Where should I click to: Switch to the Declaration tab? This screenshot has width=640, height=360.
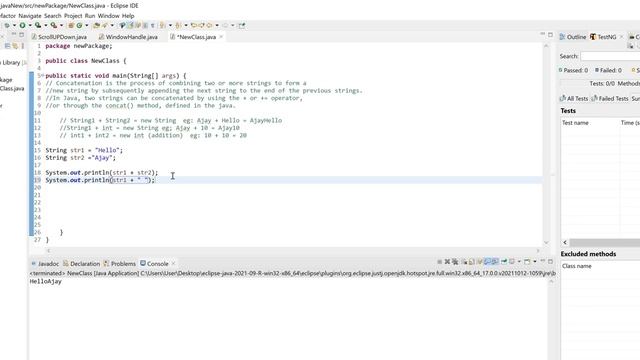[81, 264]
